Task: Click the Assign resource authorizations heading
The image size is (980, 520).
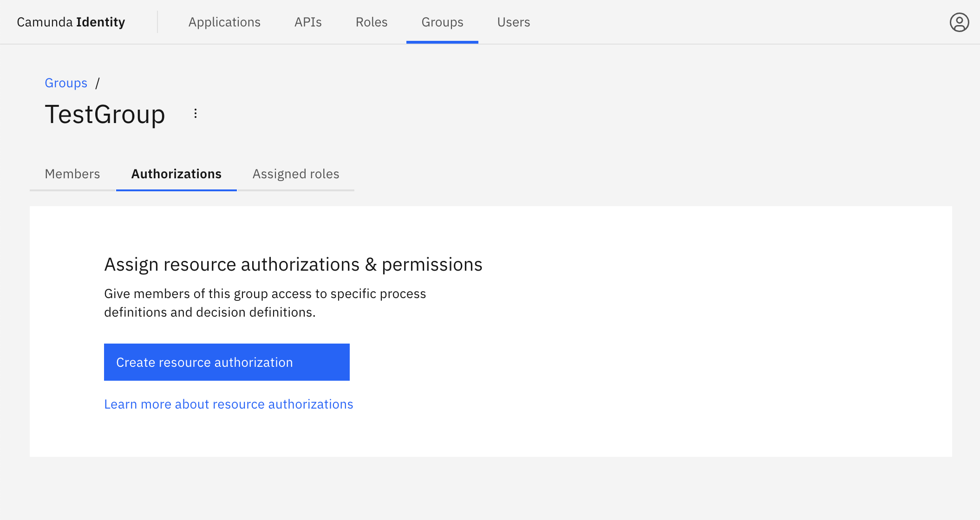Action: pos(293,264)
